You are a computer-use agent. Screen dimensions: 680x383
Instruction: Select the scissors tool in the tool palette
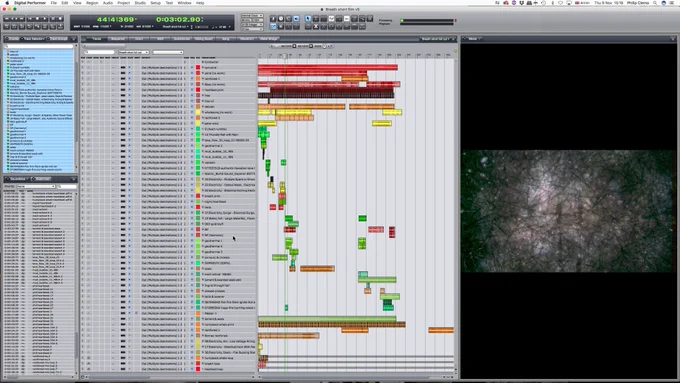[x=316, y=27]
